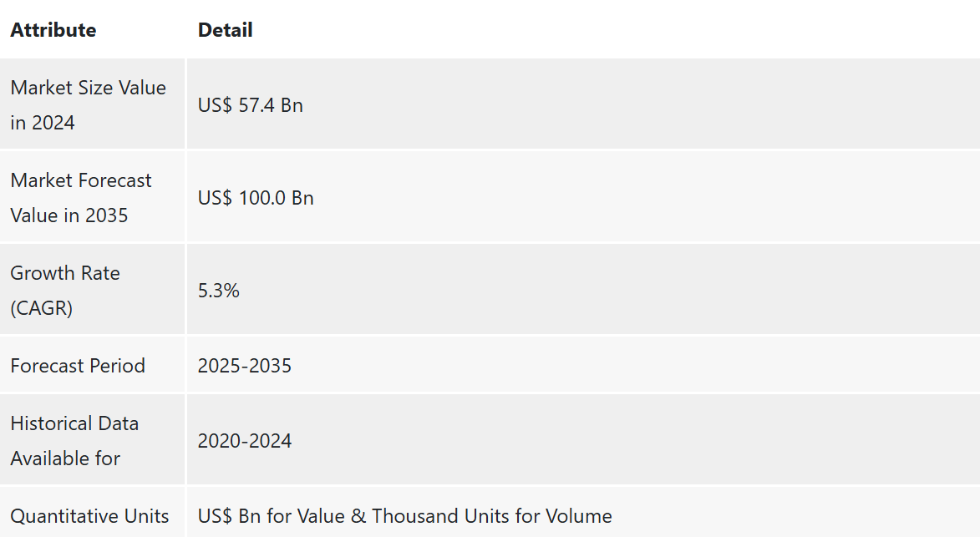Viewport: 980px width, 537px height.
Task: Click the 2025-2035 forecast period value
Action: pos(245,365)
